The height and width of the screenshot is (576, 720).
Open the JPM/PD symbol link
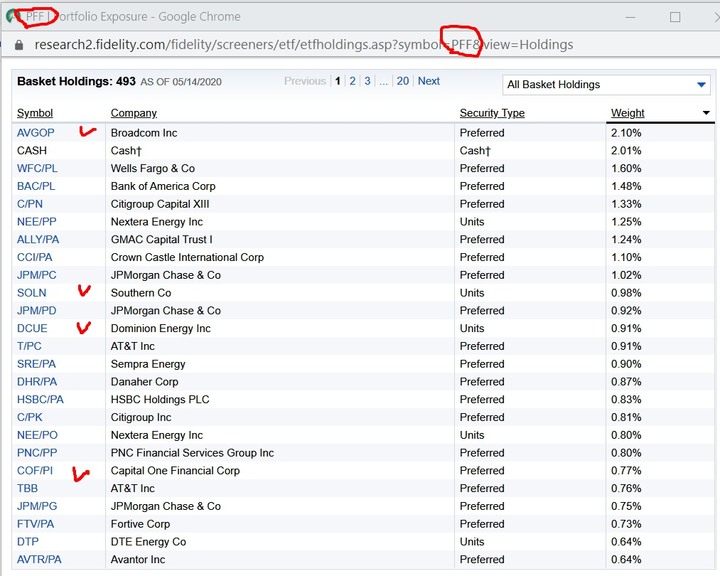(37, 311)
